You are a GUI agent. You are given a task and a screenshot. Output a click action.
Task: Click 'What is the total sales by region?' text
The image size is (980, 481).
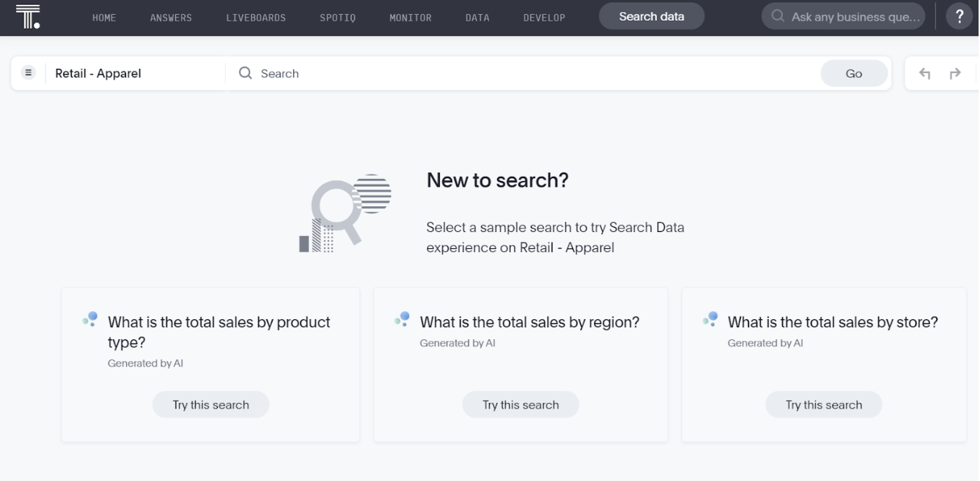point(529,322)
